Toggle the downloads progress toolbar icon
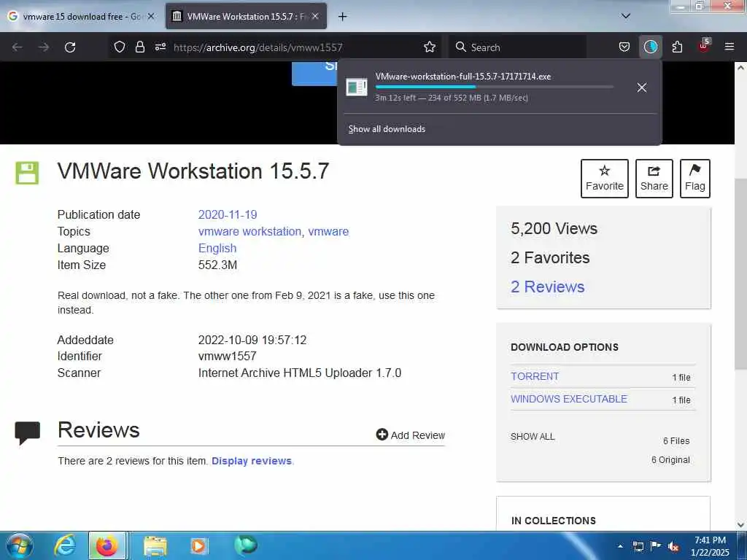The height and width of the screenshot is (560, 747). [x=650, y=47]
